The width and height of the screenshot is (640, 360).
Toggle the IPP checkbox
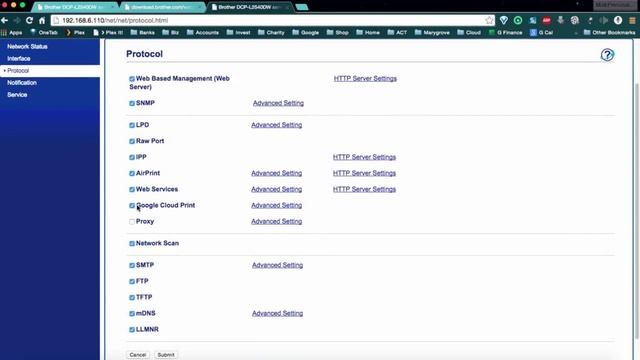pos(132,157)
